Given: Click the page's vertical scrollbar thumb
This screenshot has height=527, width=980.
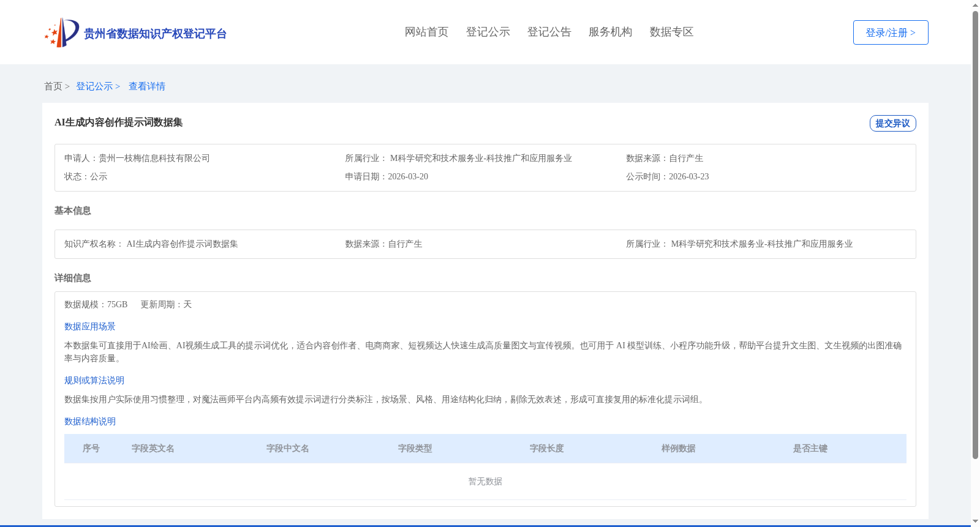Looking at the screenshot, I should [975, 236].
